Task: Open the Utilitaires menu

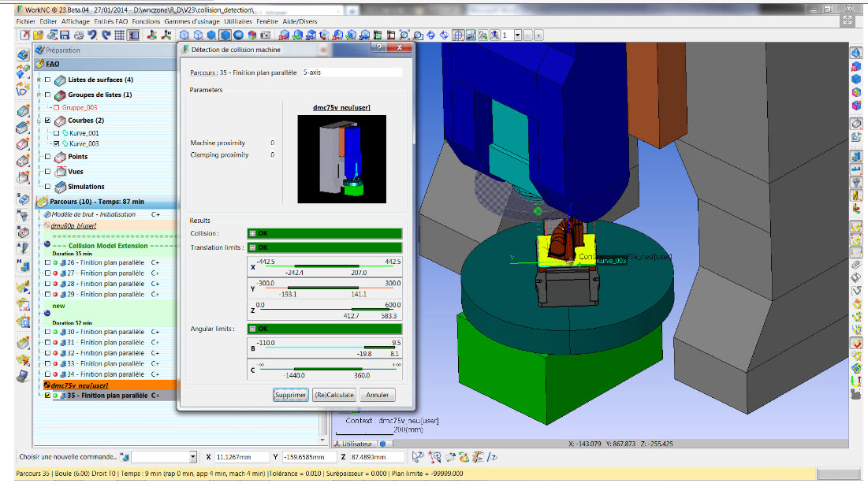Action: [241, 21]
